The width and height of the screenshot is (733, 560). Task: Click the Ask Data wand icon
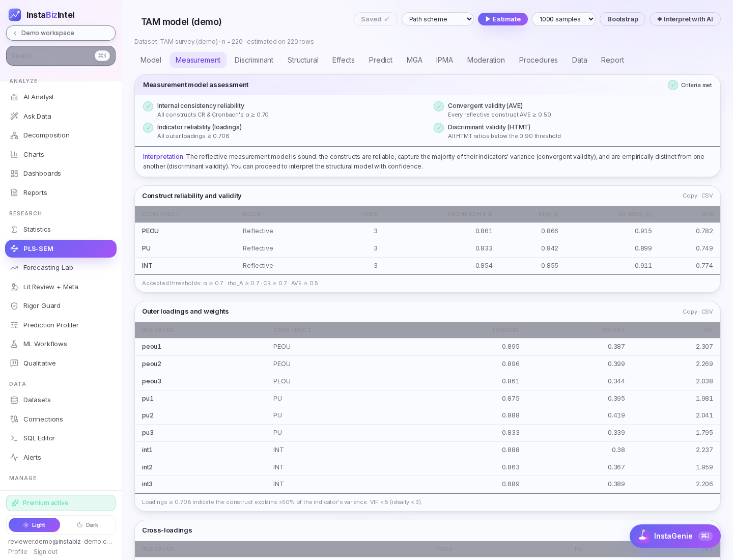[x=14, y=116]
